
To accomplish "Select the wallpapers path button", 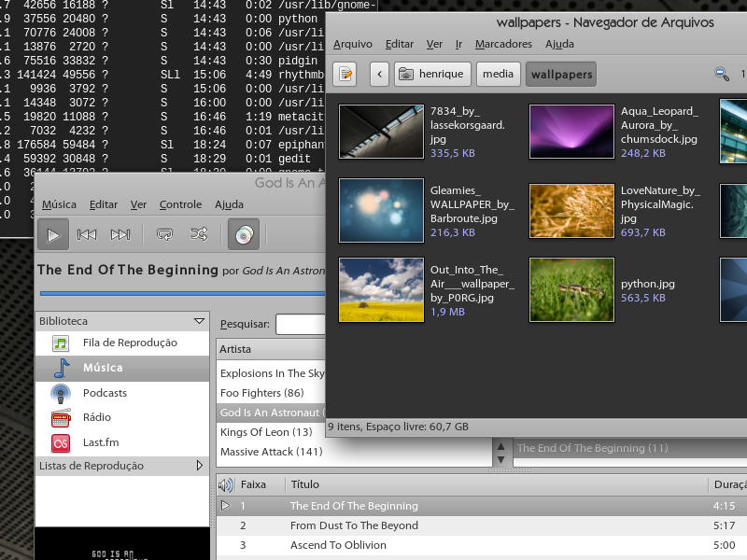I will click(x=561, y=75).
